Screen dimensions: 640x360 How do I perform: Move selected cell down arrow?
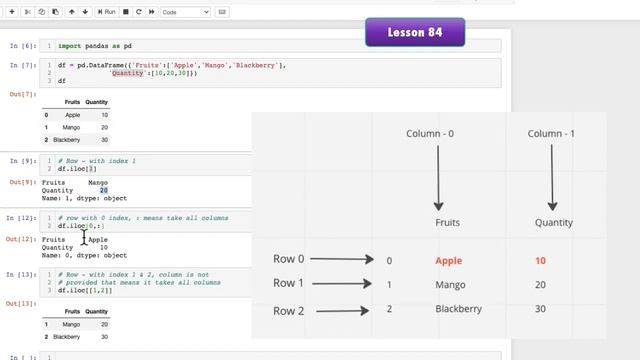[85, 12]
